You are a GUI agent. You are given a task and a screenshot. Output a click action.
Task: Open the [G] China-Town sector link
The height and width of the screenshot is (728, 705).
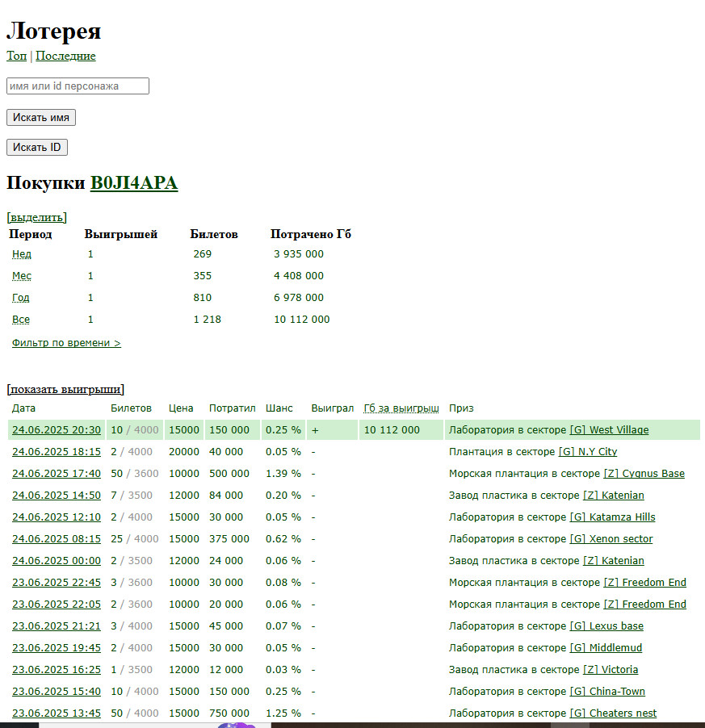coord(607,692)
